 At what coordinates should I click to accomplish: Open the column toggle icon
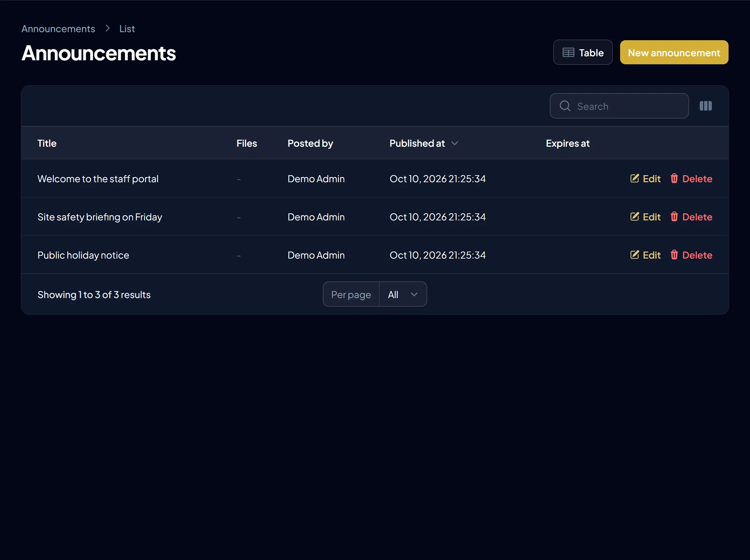tap(705, 106)
